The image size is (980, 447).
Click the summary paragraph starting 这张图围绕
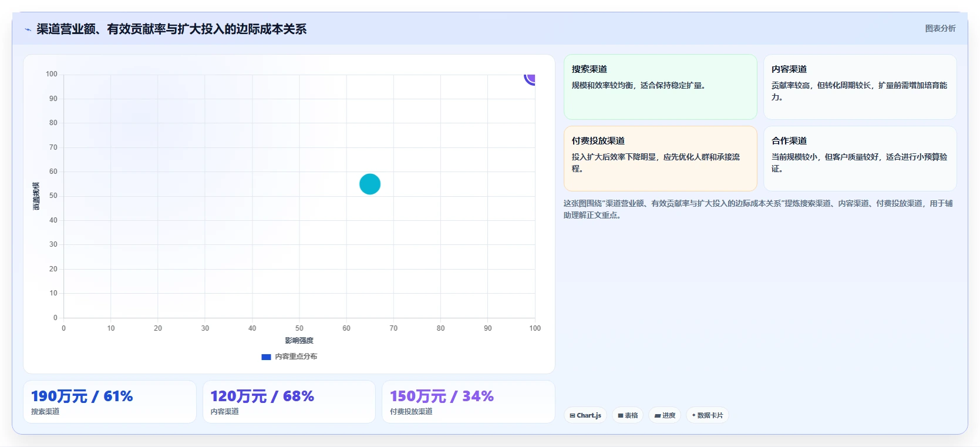point(758,209)
